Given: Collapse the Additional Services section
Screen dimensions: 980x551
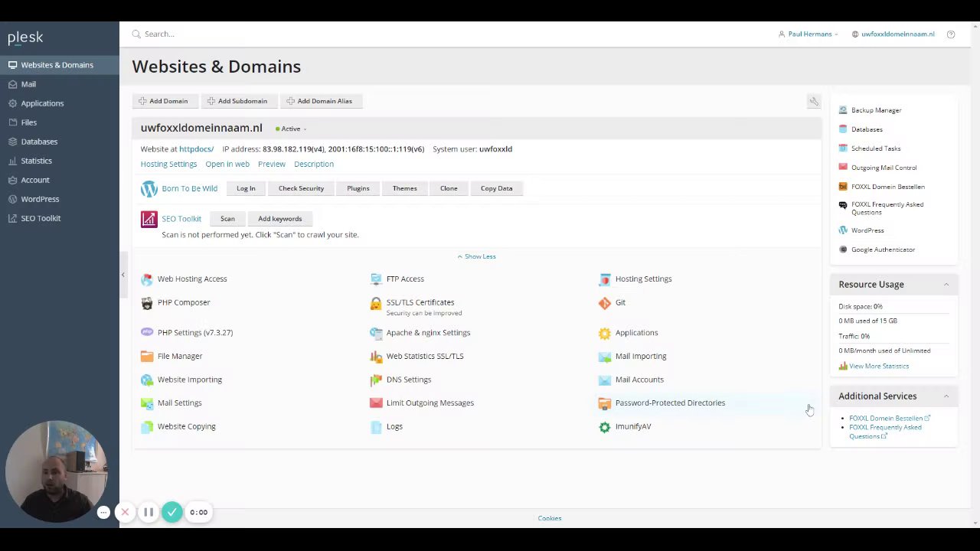Looking at the screenshot, I should [946, 396].
